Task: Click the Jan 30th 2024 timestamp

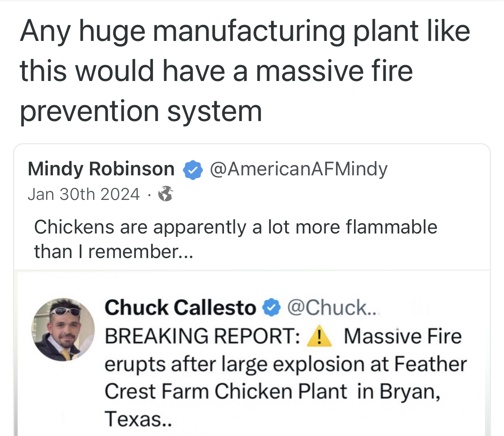Action: [x=84, y=194]
